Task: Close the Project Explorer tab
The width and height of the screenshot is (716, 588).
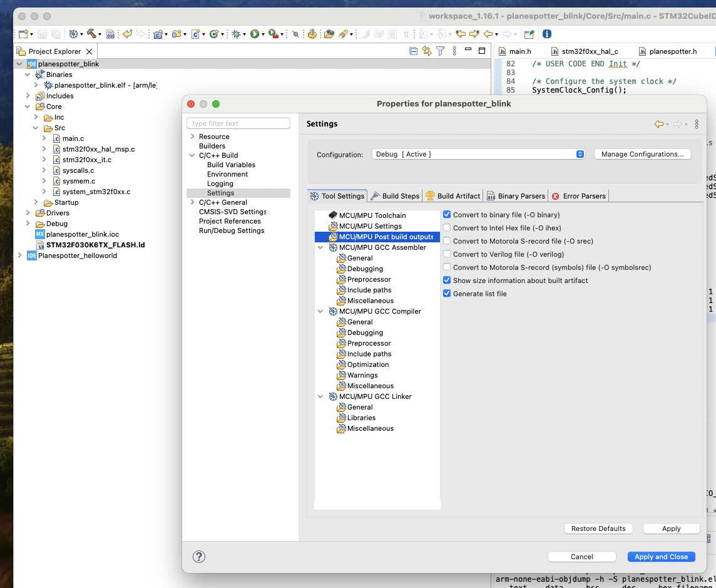Action: point(89,51)
